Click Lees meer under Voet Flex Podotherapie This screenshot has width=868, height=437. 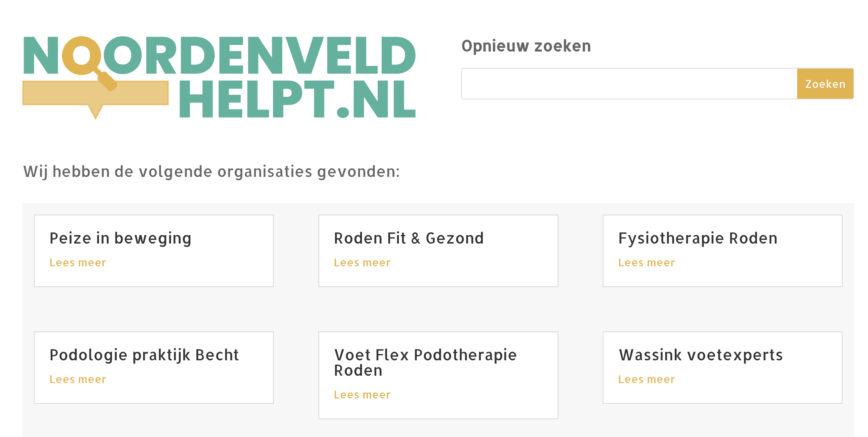coord(362,395)
